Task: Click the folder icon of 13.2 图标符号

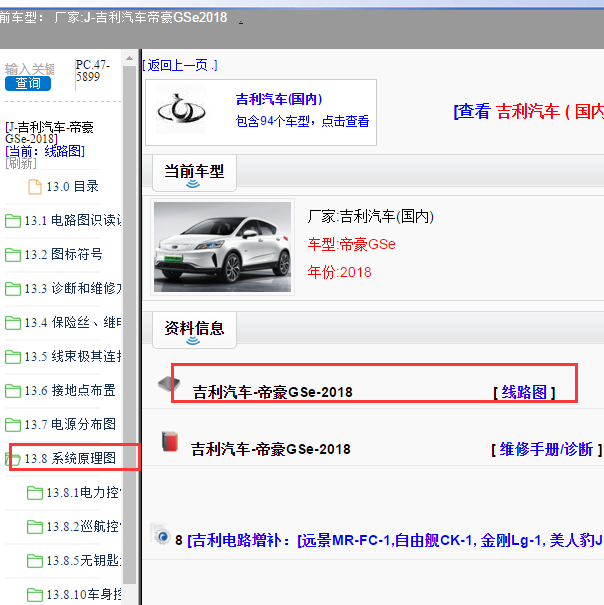Action: click(13, 255)
